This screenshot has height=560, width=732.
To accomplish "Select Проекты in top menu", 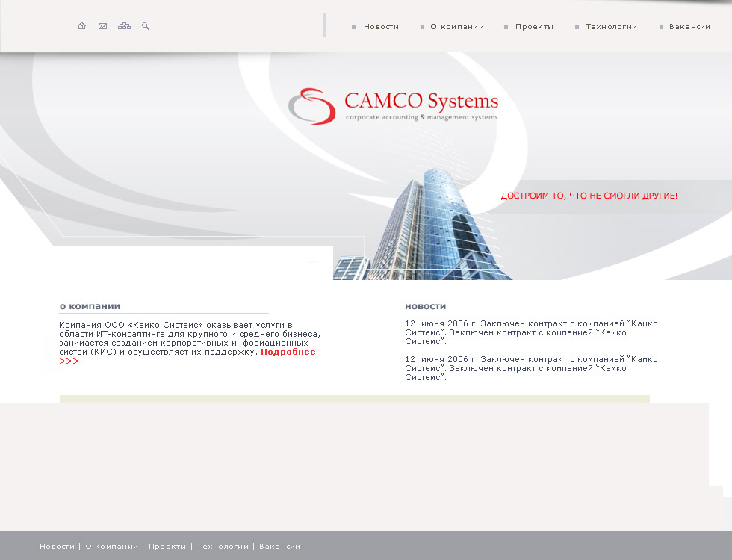I will 534,27.
